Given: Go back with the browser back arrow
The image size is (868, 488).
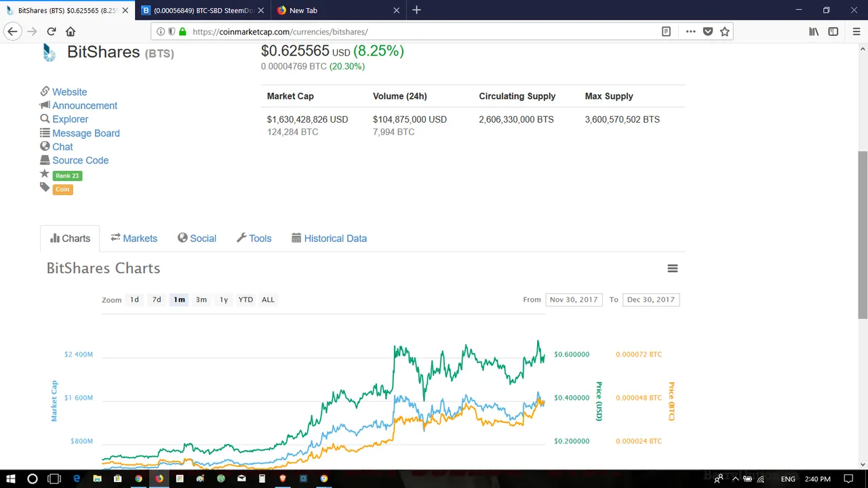Looking at the screenshot, I should (x=12, y=31).
